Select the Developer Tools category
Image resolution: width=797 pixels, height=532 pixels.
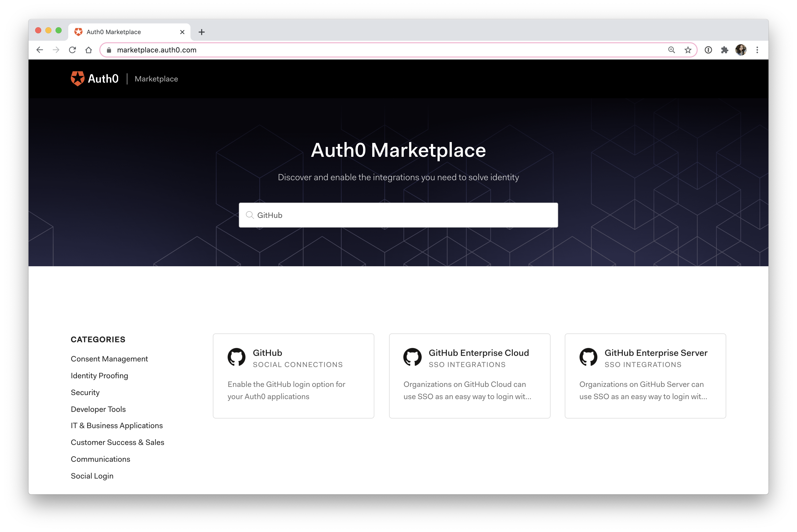98,409
